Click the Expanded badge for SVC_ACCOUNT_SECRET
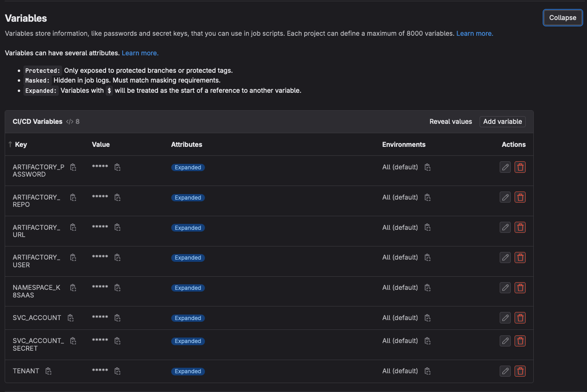 tap(188, 341)
